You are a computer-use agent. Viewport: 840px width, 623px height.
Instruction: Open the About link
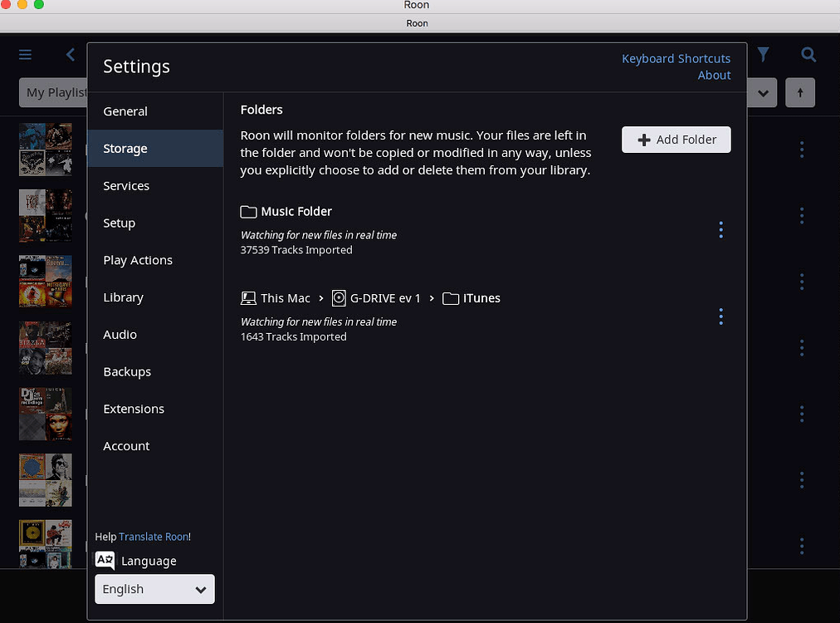[714, 76]
